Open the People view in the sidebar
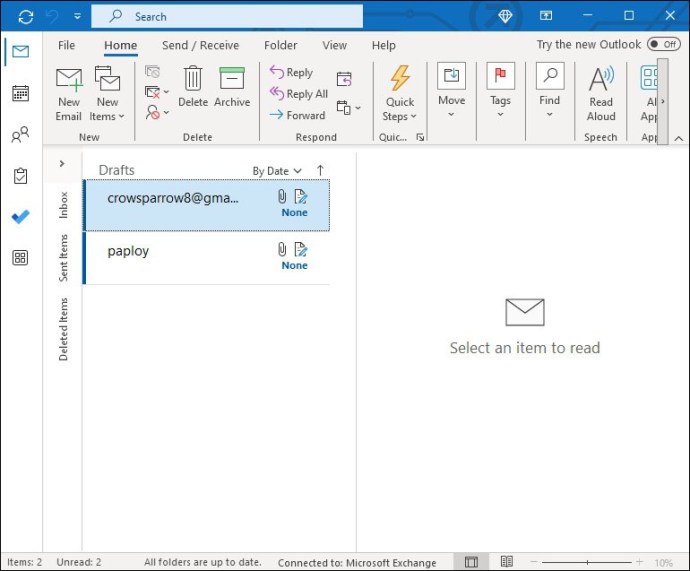This screenshot has width=690, height=571. (x=20, y=135)
